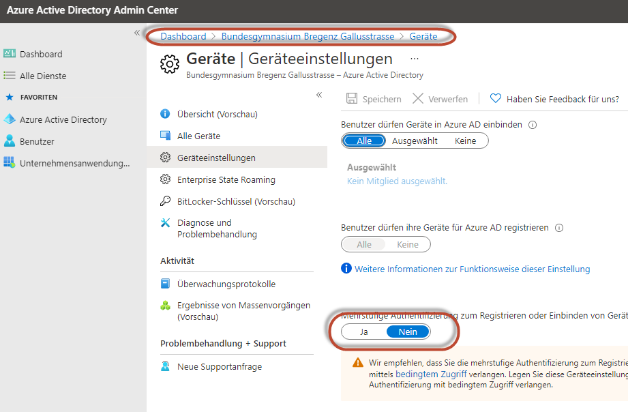Click Speichern to save settings

(x=373, y=99)
